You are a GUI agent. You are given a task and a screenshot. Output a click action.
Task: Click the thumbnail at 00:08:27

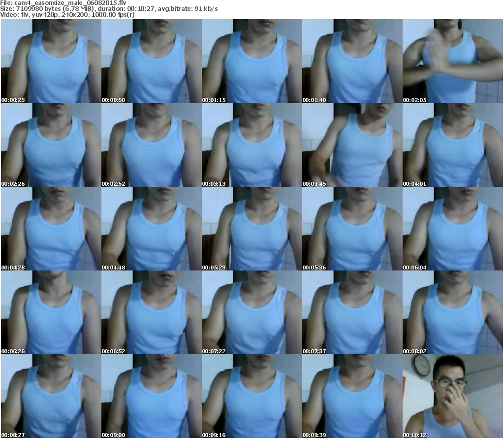(x=51, y=396)
